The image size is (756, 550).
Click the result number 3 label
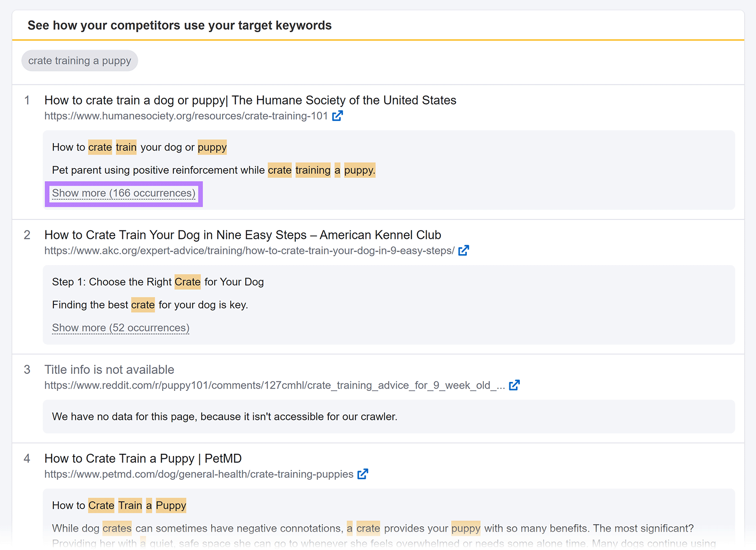[x=27, y=370]
